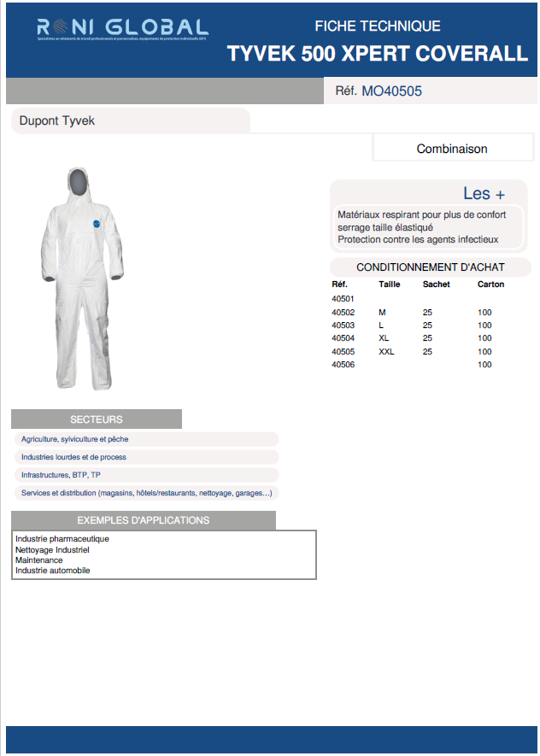Image resolution: width=540 pixels, height=756 pixels.
Task: Select reference 40506 in the table
Action: point(343,365)
